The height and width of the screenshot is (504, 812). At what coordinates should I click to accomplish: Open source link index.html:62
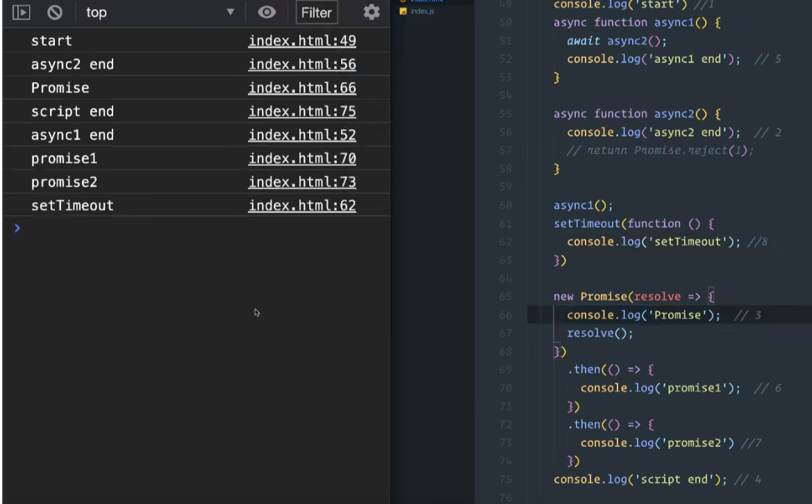[x=302, y=206]
